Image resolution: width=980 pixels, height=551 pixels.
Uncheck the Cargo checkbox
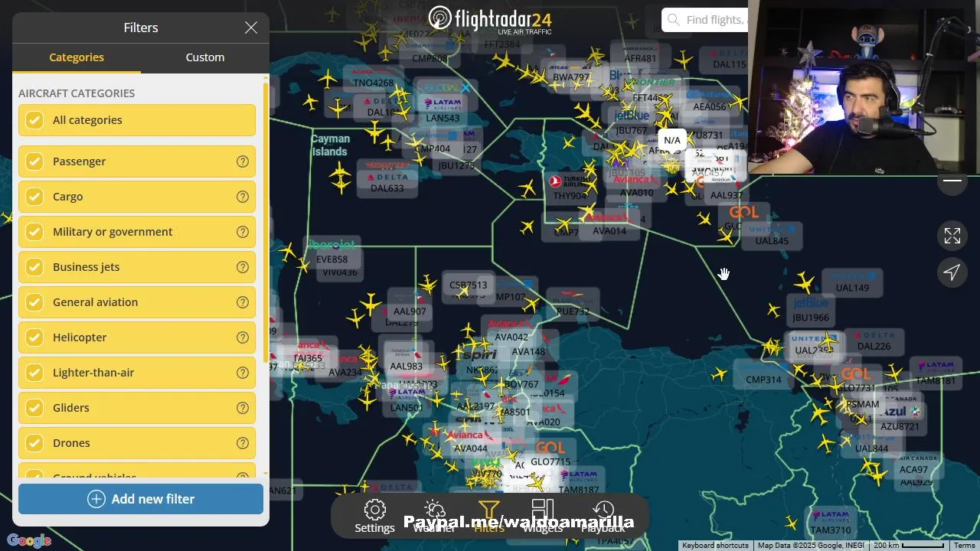point(34,197)
